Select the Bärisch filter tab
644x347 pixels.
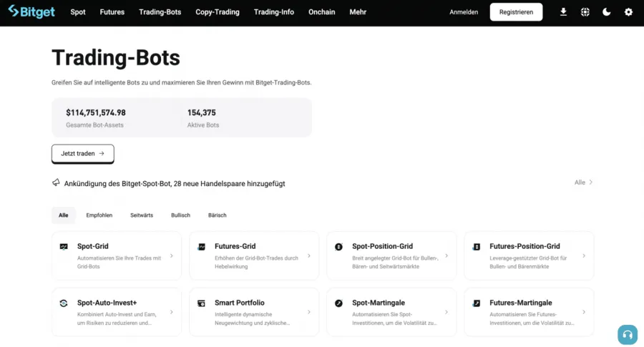coord(218,215)
